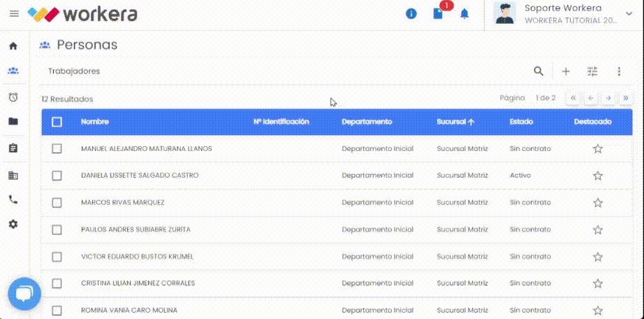Check the box for DANIELA LISSETTE SALGADO CASTRO
This screenshot has height=319, width=644.
(57, 176)
